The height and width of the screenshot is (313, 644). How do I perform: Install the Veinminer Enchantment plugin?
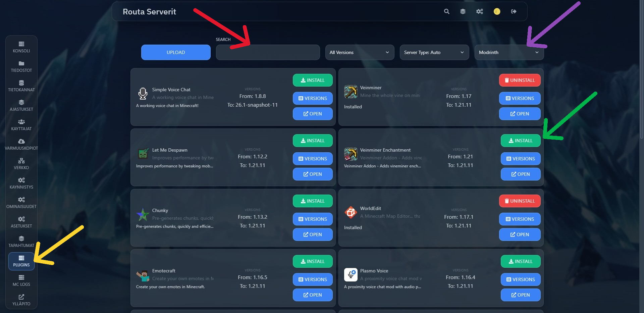520,141
